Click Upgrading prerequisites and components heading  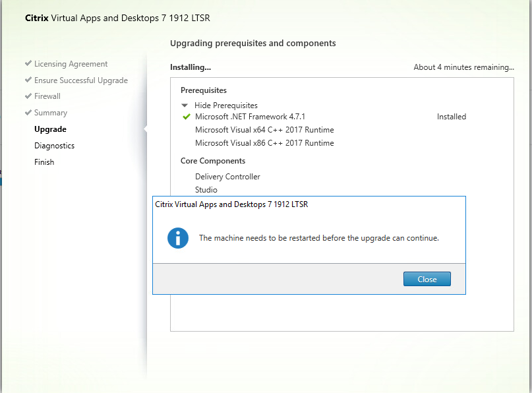[252, 44]
